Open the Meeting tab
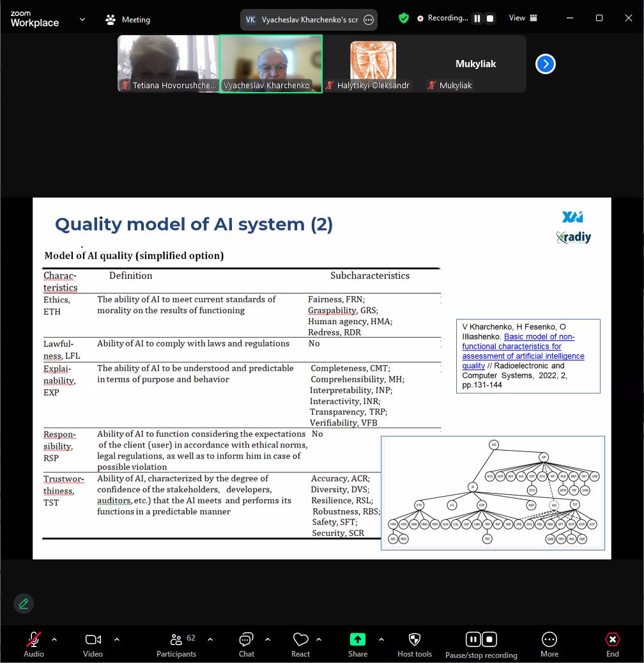 click(x=128, y=20)
